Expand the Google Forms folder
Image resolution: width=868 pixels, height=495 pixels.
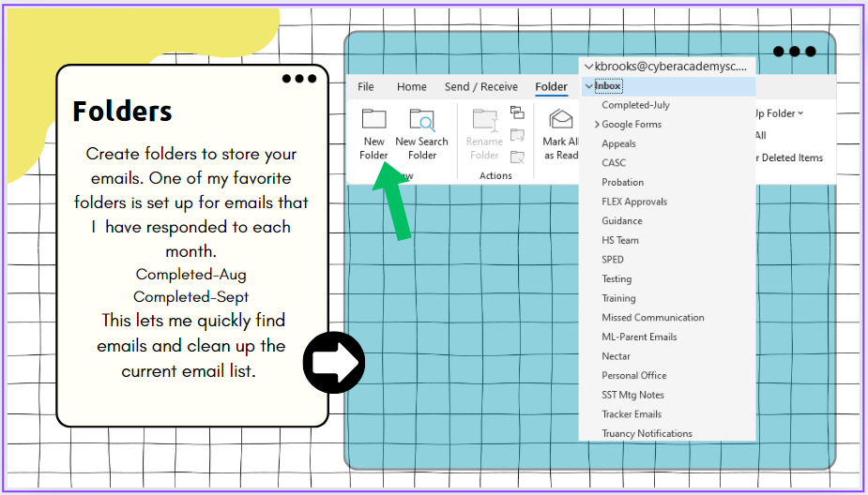(x=597, y=125)
